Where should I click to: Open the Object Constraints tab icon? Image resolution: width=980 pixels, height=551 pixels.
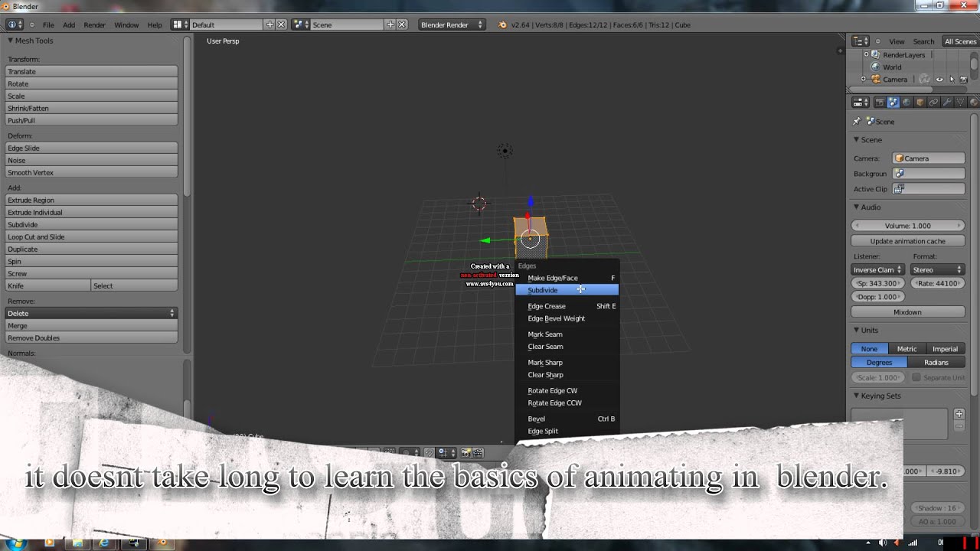pyautogui.click(x=933, y=102)
